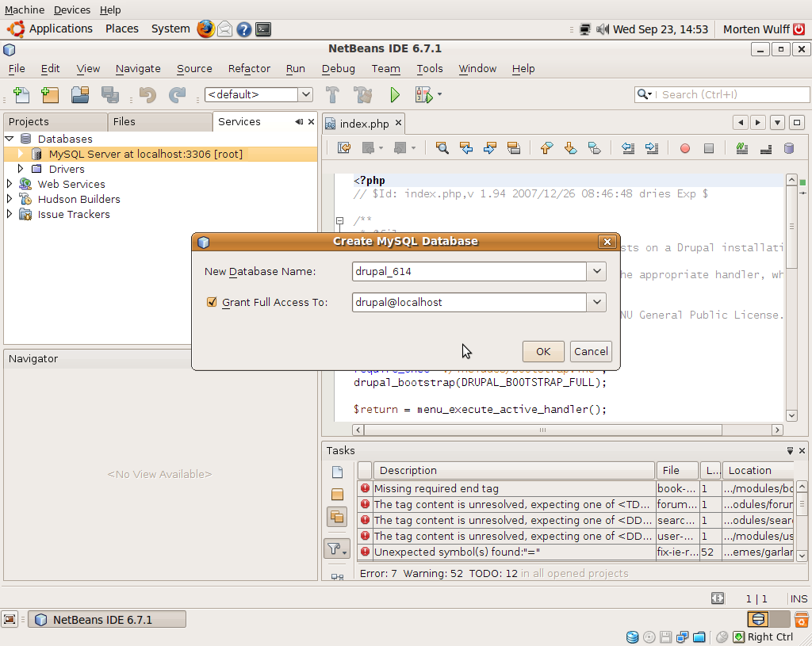Close the index.php editor tab
The image size is (812, 646).
pos(398,123)
